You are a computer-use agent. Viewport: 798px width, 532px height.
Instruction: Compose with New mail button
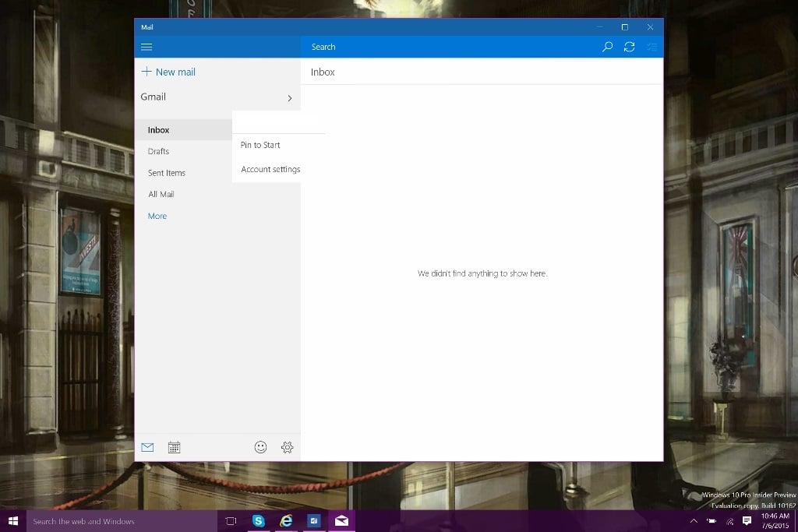pyautogui.click(x=168, y=72)
